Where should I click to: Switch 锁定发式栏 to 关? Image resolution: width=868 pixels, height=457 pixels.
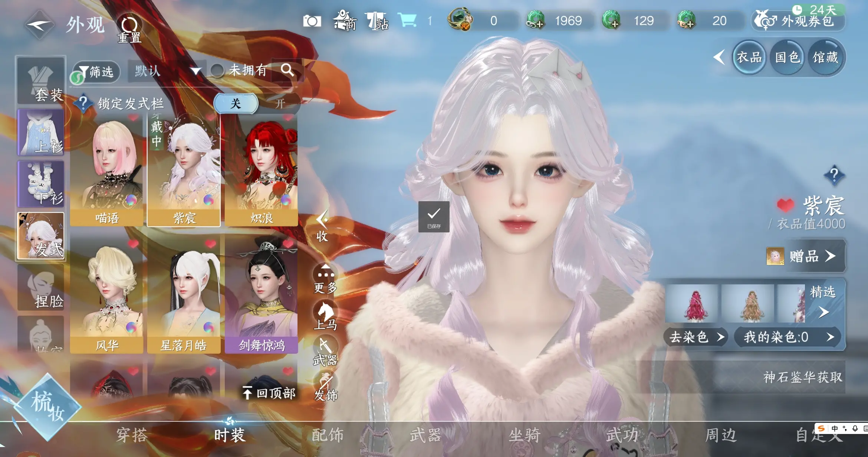pyautogui.click(x=236, y=103)
